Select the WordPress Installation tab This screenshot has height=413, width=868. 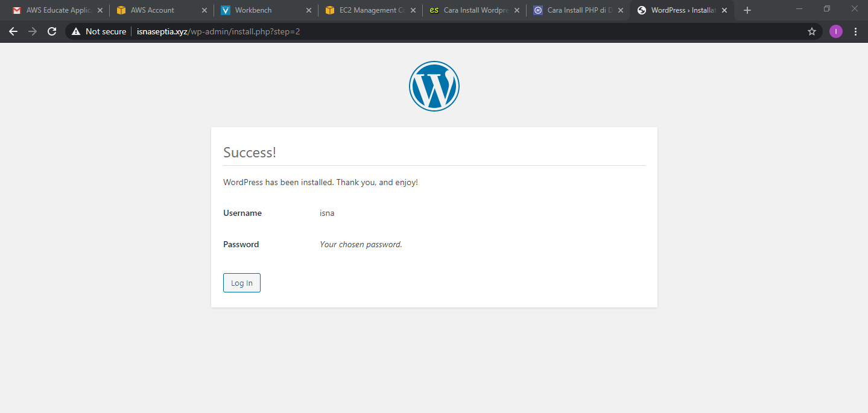[x=683, y=10]
